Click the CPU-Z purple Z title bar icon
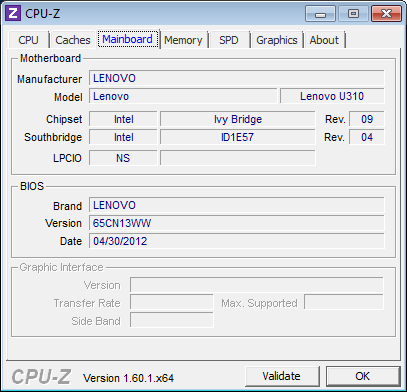 [13, 13]
